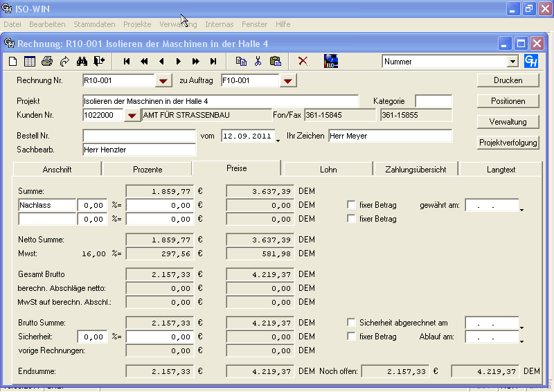Click the scissors cut icon

pyautogui.click(x=258, y=61)
